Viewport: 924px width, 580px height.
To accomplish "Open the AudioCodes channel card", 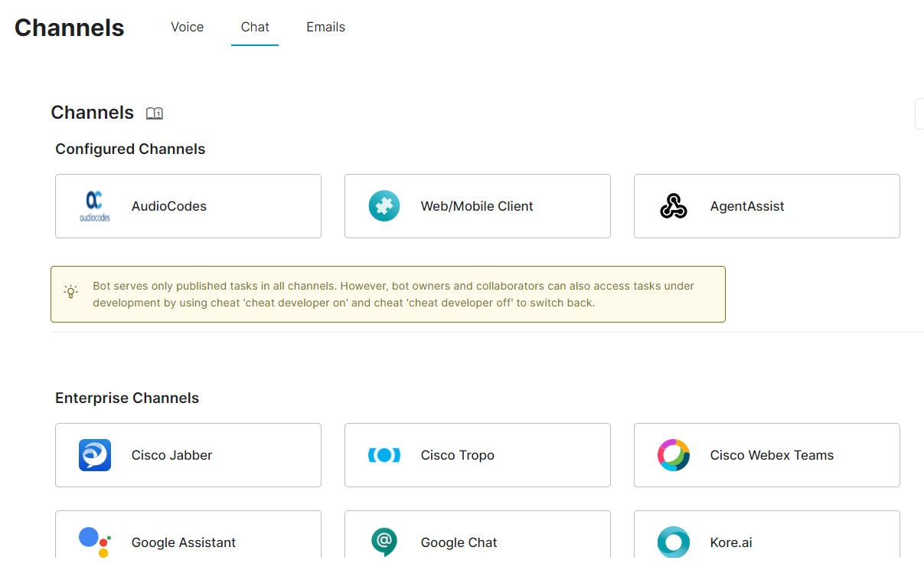I will click(x=188, y=206).
